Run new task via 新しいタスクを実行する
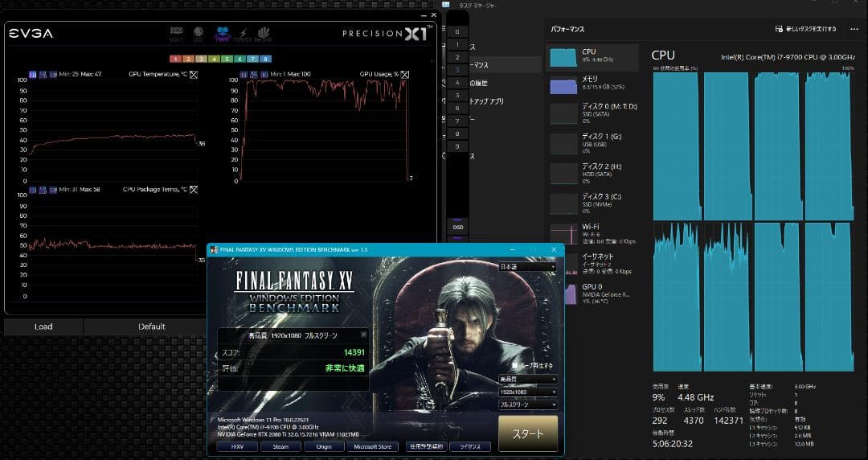This screenshot has height=460, width=868. [807, 29]
